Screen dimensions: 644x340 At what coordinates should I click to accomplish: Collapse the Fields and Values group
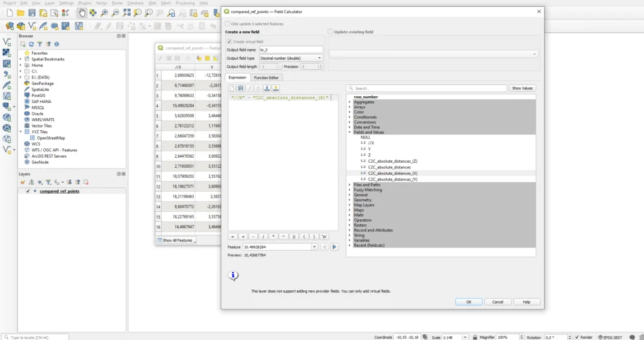click(x=350, y=132)
